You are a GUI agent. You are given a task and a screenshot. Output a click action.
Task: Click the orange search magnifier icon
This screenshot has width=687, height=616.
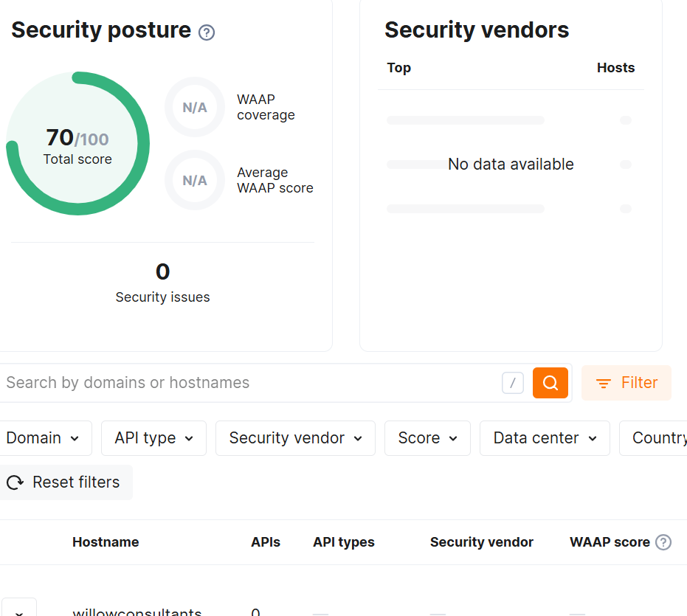tap(550, 382)
